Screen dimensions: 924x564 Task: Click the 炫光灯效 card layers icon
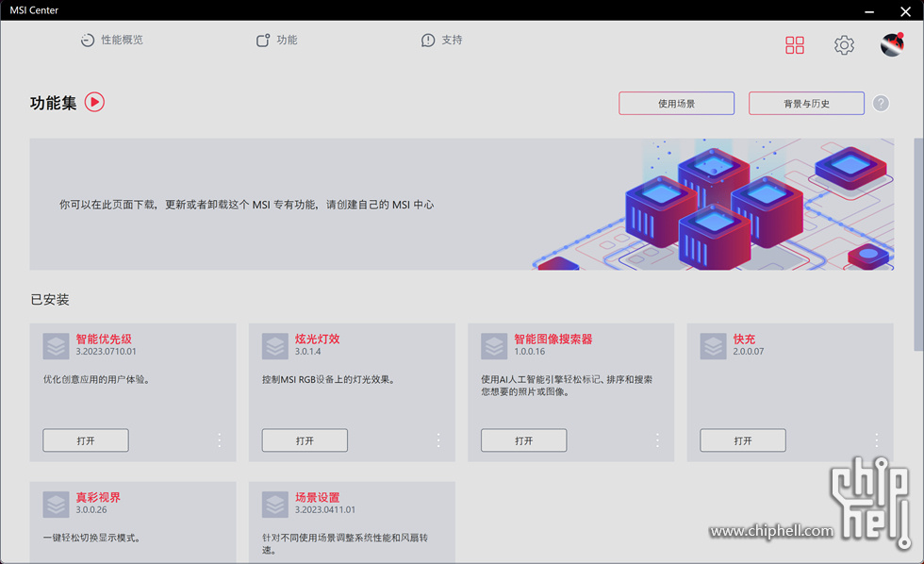275,346
